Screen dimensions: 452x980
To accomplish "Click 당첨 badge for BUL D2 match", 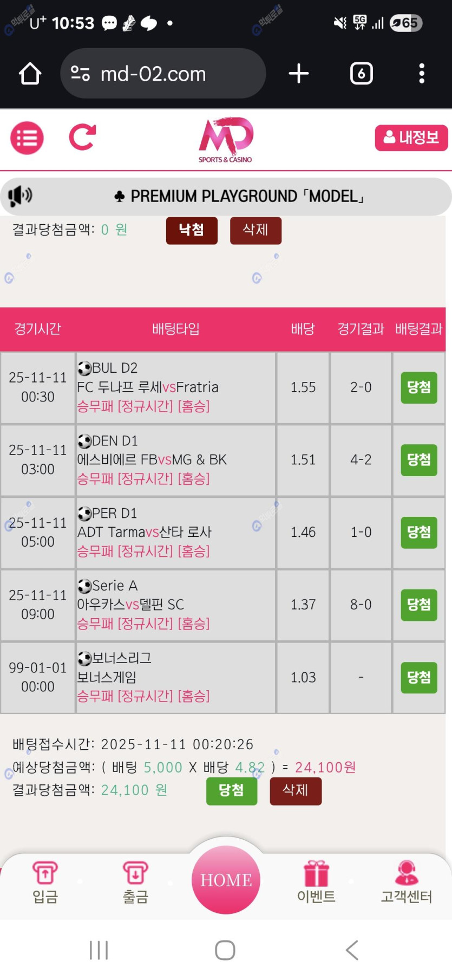I will (x=418, y=387).
